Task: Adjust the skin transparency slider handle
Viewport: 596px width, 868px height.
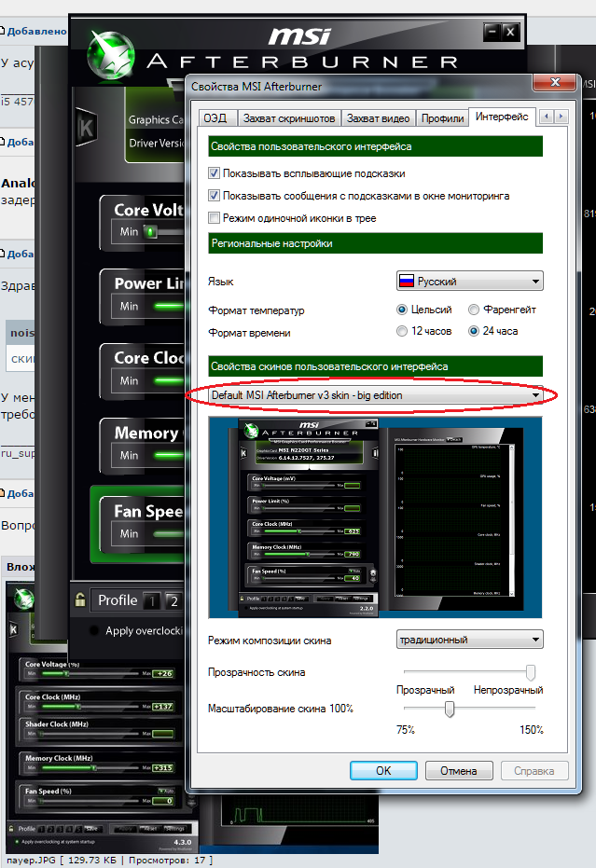Action: [x=531, y=672]
